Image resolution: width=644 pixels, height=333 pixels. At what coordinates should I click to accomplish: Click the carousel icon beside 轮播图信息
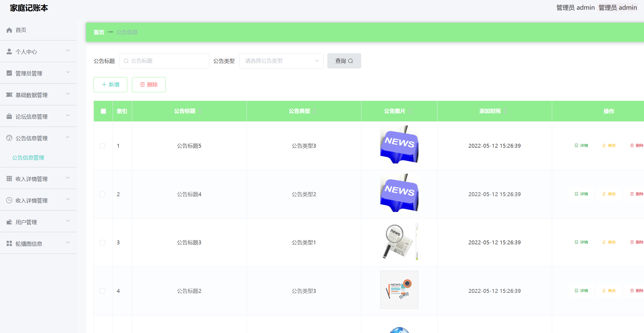[x=9, y=243]
